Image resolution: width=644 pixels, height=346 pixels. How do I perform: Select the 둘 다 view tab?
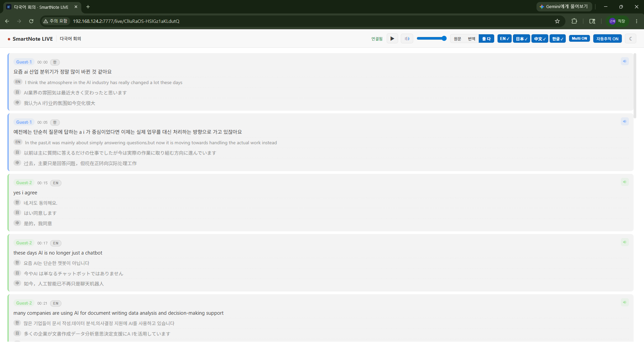coord(486,39)
